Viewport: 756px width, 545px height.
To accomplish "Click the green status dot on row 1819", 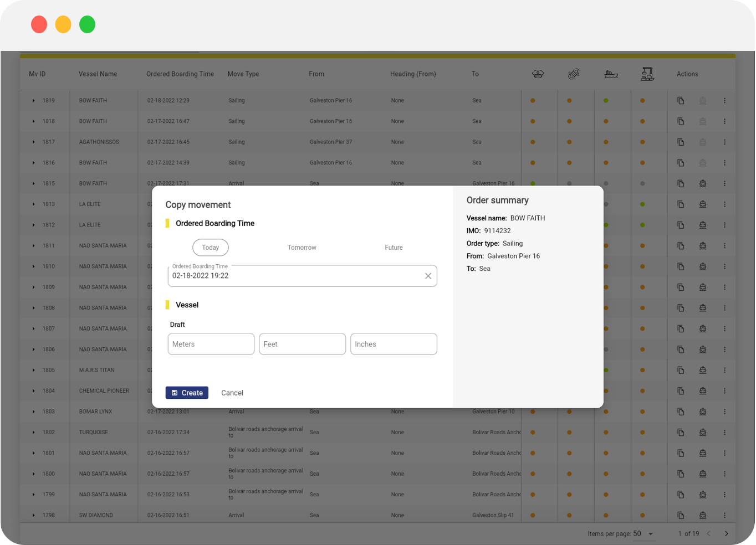I will click(606, 100).
